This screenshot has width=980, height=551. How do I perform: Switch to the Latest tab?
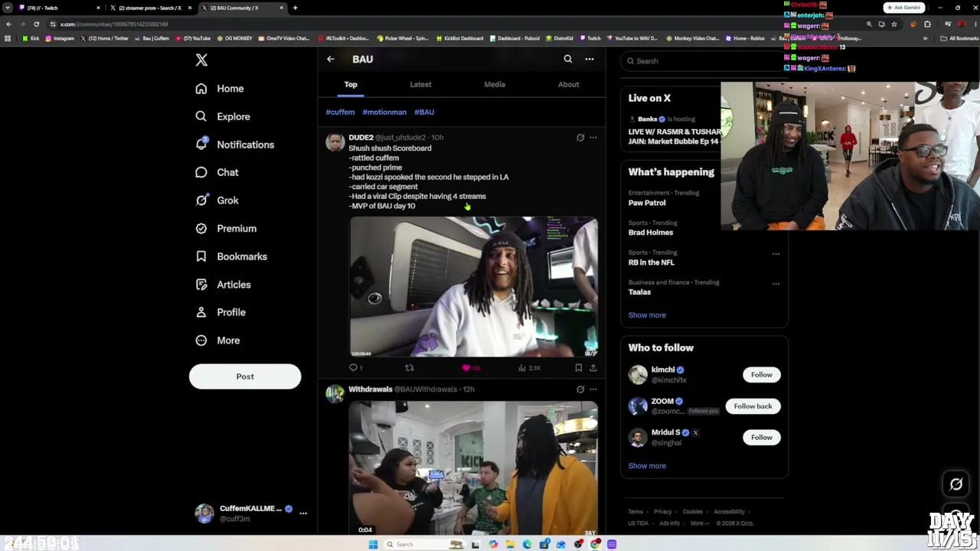point(420,85)
